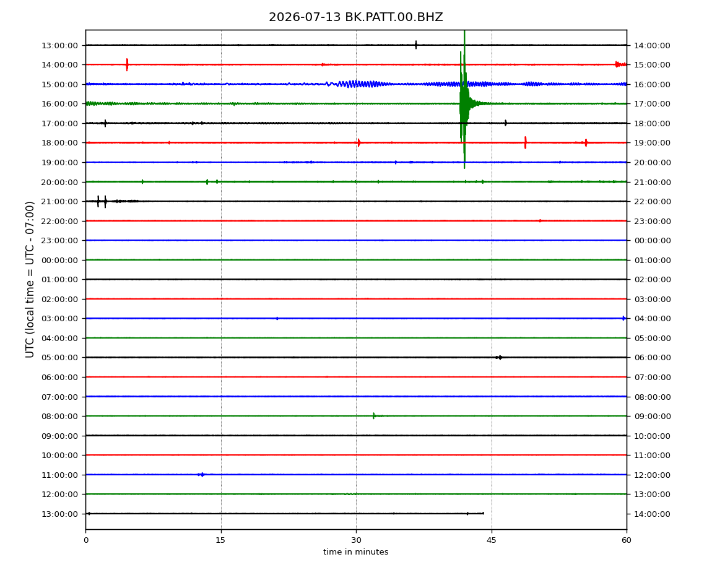Click the red spike on the 14:00:00 trace
Screen dimensions: 712x588
127,64
